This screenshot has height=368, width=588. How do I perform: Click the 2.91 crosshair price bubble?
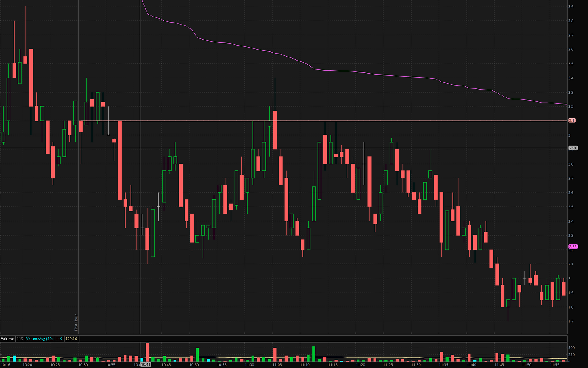(x=573, y=148)
